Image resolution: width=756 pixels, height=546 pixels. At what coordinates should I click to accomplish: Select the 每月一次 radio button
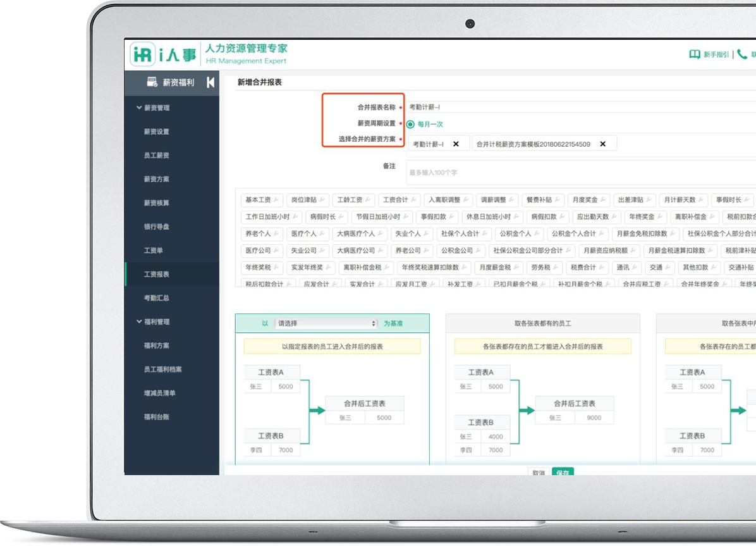click(x=410, y=125)
